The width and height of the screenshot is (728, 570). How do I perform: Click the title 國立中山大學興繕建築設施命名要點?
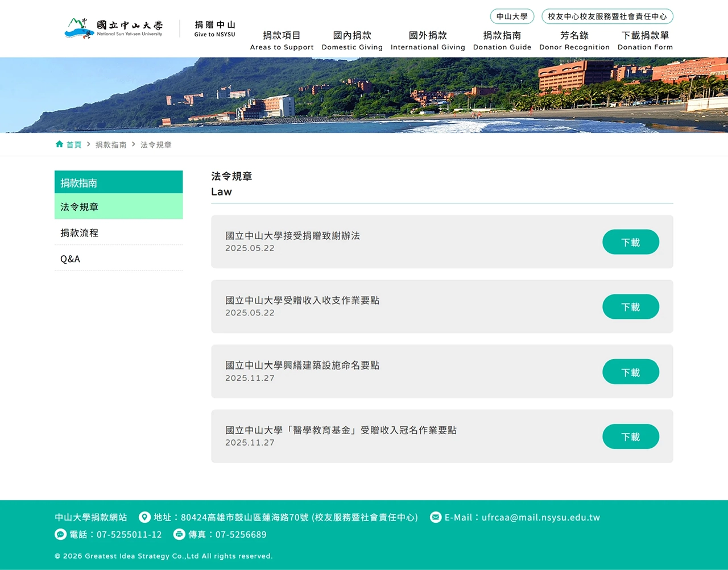(x=302, y=365)
